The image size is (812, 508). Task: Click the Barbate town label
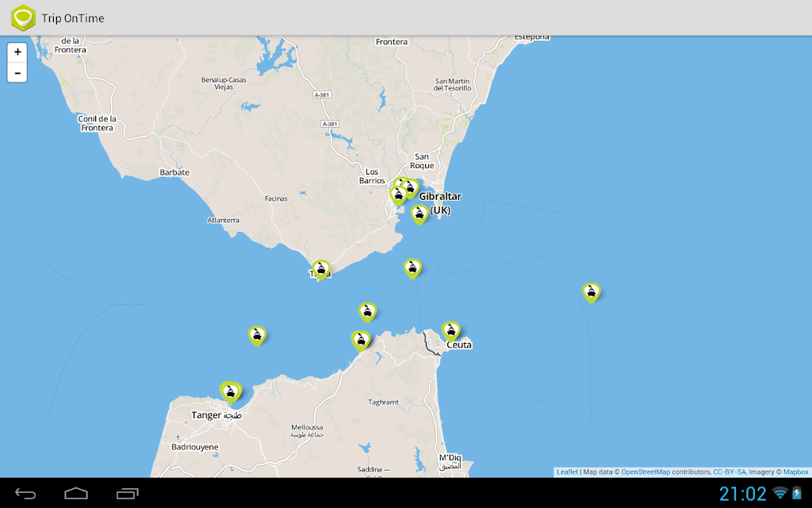pyautogui.click(x=174, y=172)
